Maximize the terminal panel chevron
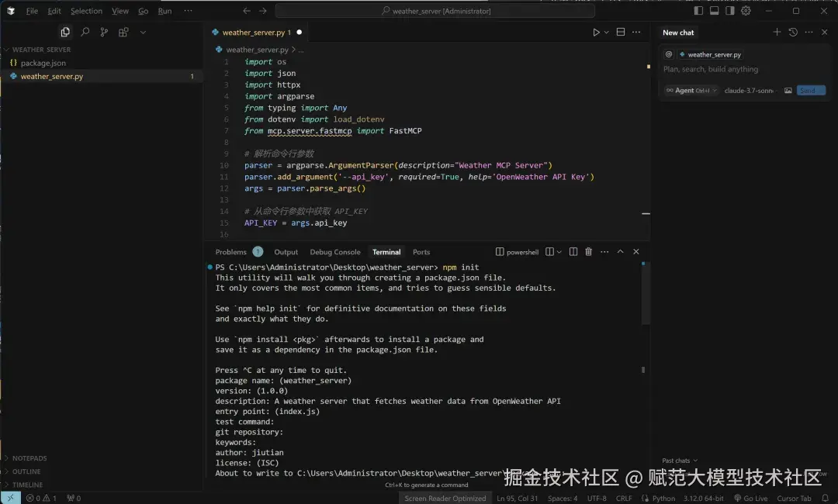This screenshot has height=504, width=838. click(x=620, y=251)
